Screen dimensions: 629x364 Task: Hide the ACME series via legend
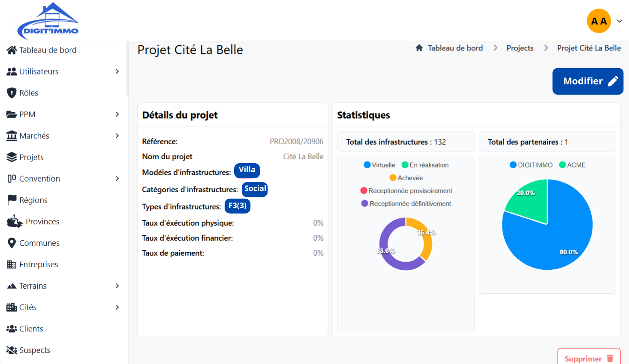pos(572,165)
